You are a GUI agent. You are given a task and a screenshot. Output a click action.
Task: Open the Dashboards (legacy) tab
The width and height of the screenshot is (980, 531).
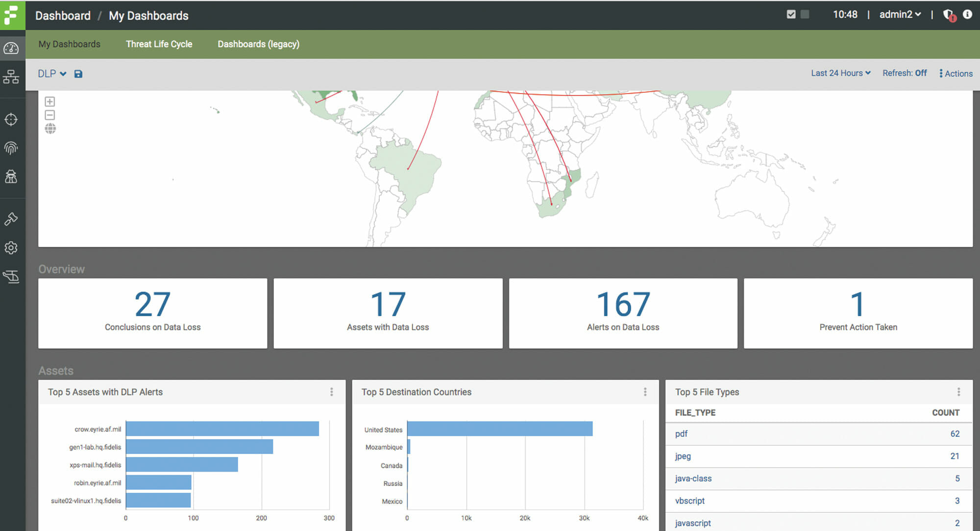[x=258, y=44]
